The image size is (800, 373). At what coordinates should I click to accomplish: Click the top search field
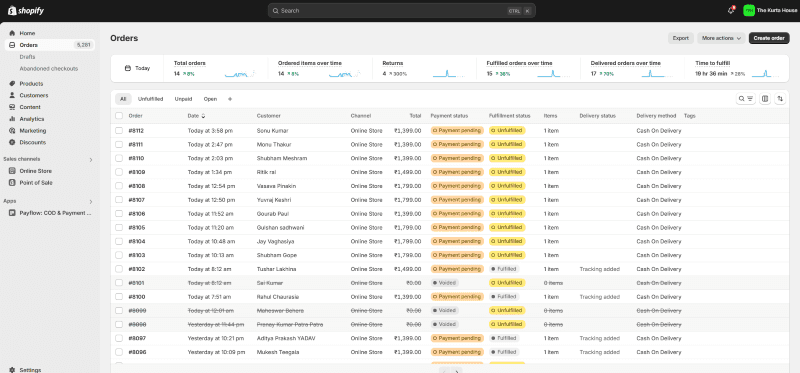coord(402,10)
